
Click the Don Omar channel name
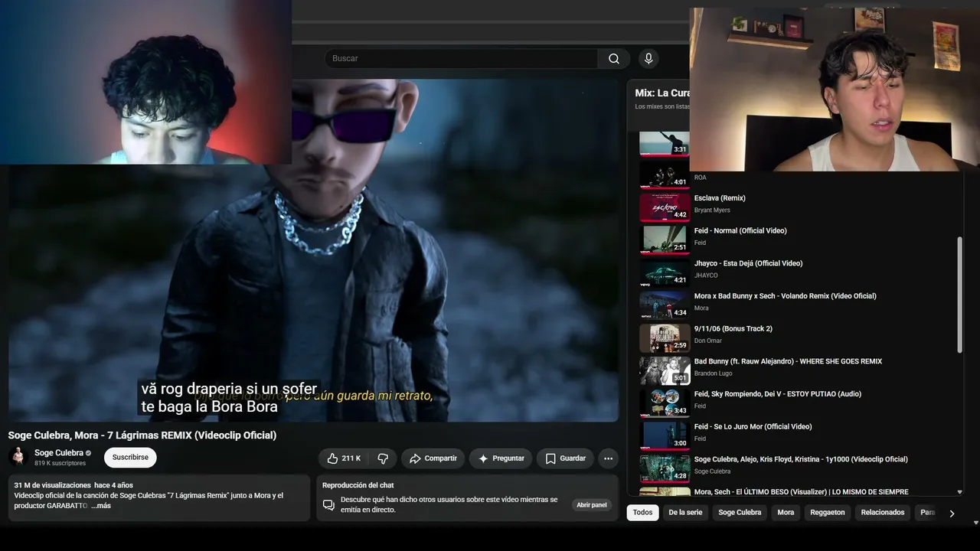708,341
